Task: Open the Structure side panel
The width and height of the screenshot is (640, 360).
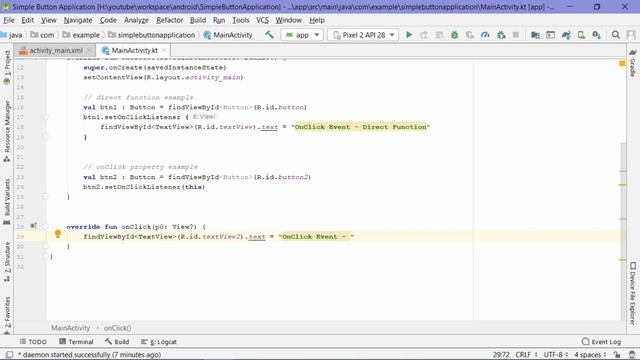Action: point(7,262)
